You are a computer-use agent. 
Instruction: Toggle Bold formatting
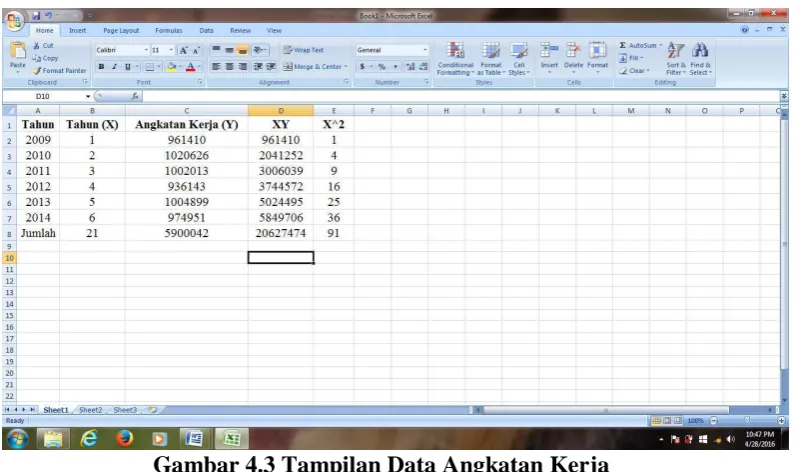click(101, 66)
